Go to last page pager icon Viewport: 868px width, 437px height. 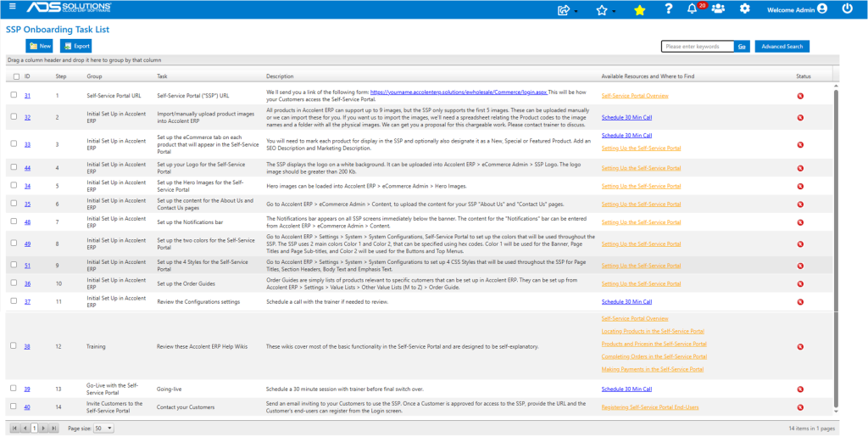click(53, 429)
